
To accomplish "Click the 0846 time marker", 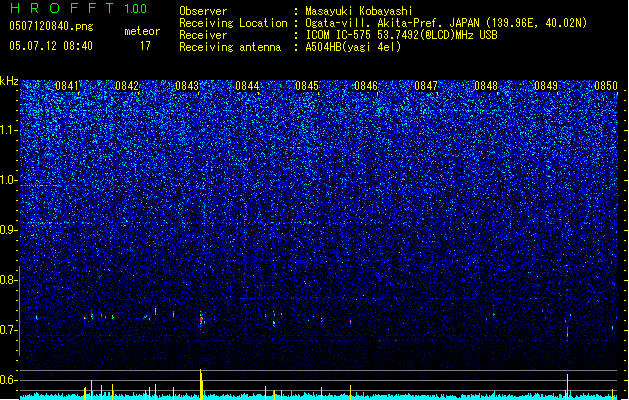I will [x=366, y=86].
